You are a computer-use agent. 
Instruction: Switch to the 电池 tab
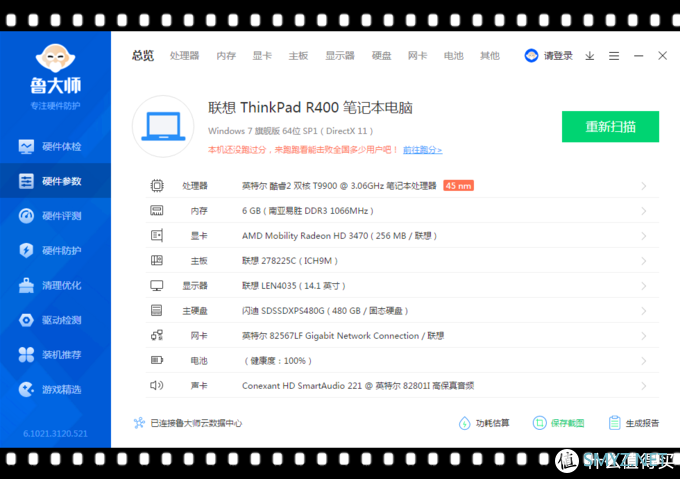coord(454,55)
